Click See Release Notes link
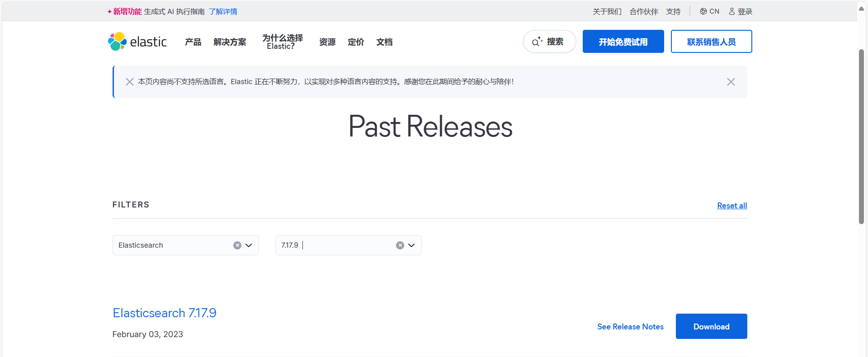This screenshot has width=868, height=357. click(x=630, y=327)
